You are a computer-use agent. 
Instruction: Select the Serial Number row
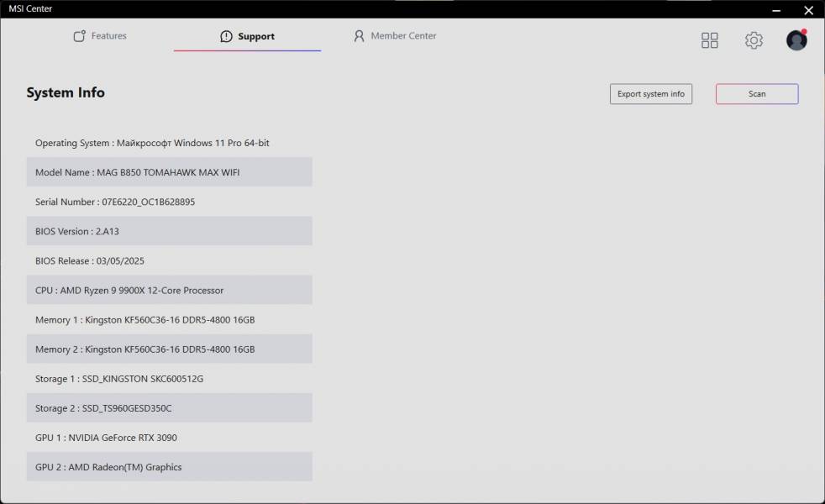(x=170, y=202)
